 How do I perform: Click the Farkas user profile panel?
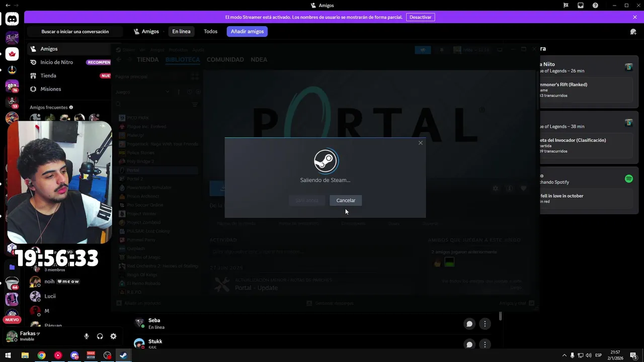click(x=40, y=336)
